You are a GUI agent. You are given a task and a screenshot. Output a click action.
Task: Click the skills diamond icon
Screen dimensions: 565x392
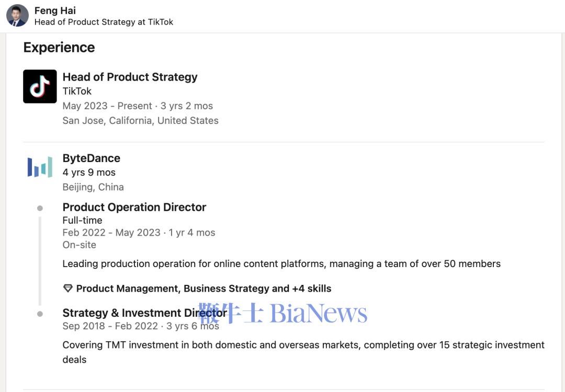click(67, 289)
